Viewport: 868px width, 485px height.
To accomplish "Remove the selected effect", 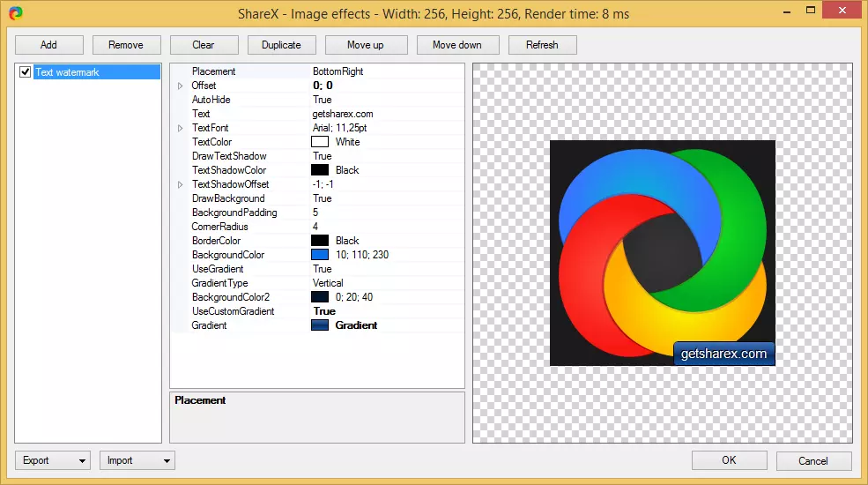I will click(x=125, y=45).
